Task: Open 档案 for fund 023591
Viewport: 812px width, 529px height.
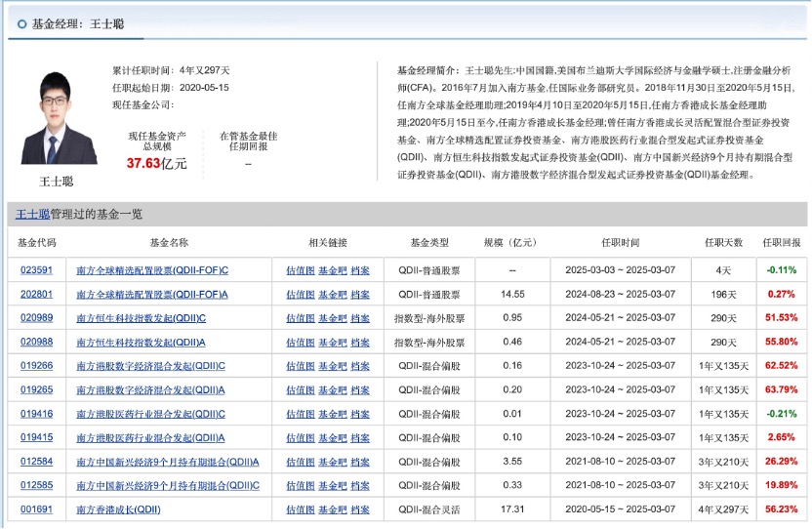Action: click(360, 270)
